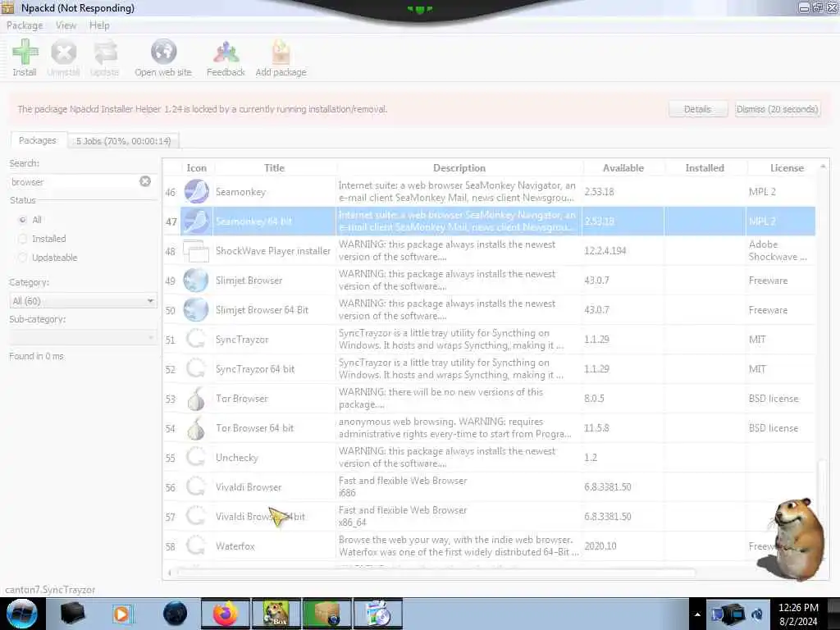Open the Sub-category dropdown
The width and height of the screenshot is (840, 630).
83,337
